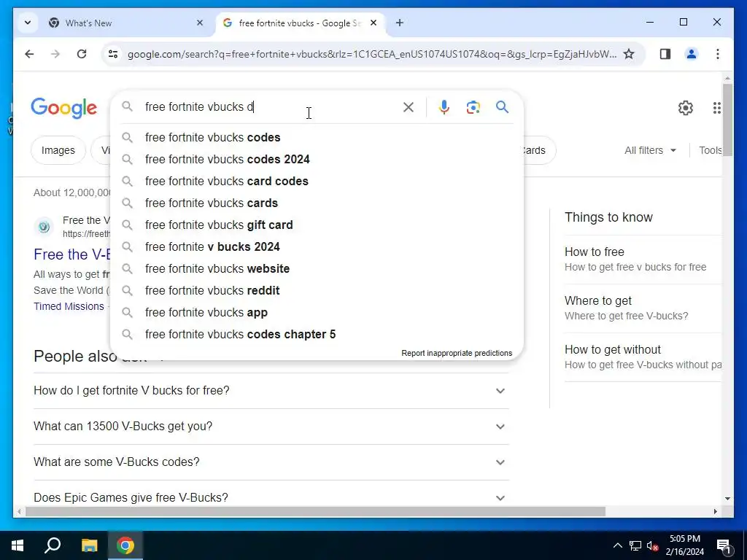Open Windows Start menu

point(18,545)
